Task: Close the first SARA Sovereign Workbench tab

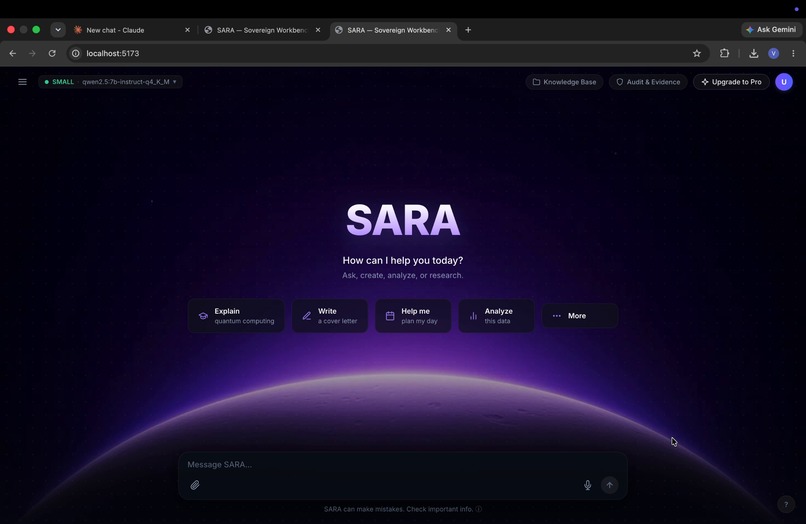Action: point(318,30)
